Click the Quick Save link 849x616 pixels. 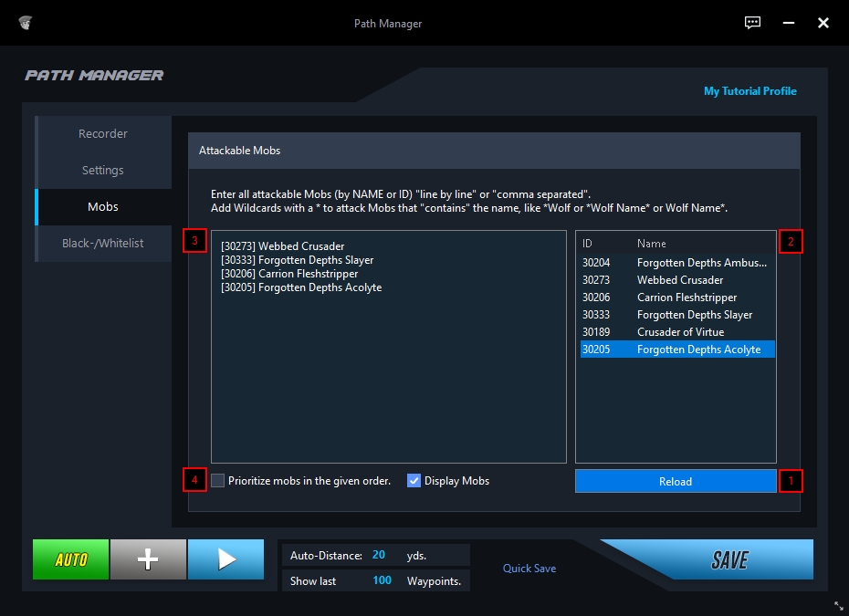(x=529, y=569)
